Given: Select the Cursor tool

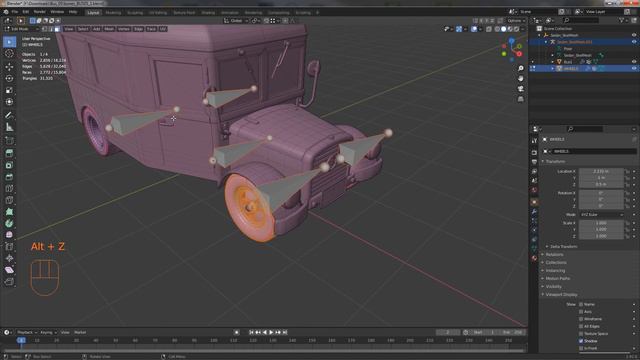Looking at the screenshot, I should [x=9, y=53].
